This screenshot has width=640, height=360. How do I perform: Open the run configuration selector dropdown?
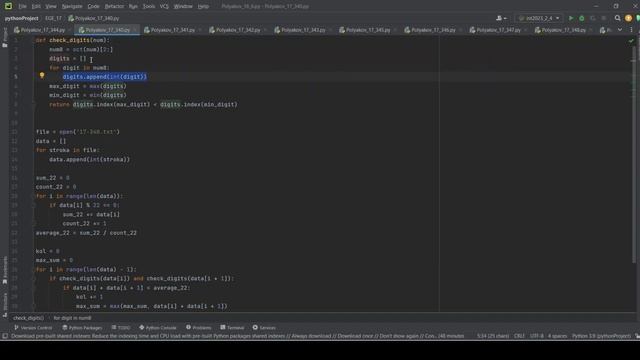[x=539, y=18]
